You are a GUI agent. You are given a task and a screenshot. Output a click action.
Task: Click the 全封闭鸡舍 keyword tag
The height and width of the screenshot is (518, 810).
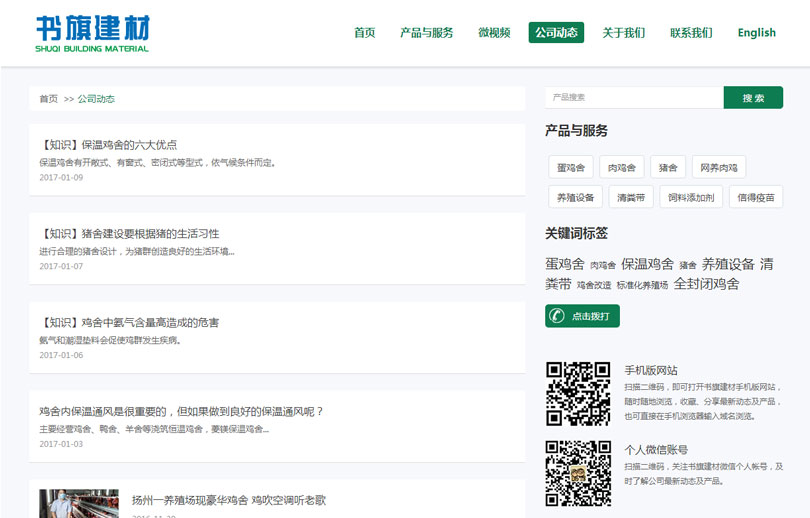coord(706,284)
